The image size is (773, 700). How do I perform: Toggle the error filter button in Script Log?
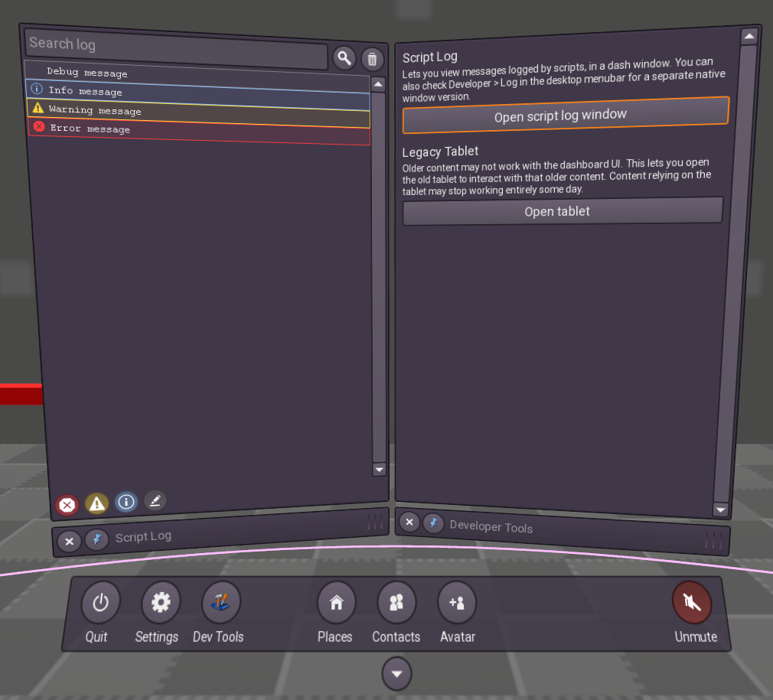[67, 505]
